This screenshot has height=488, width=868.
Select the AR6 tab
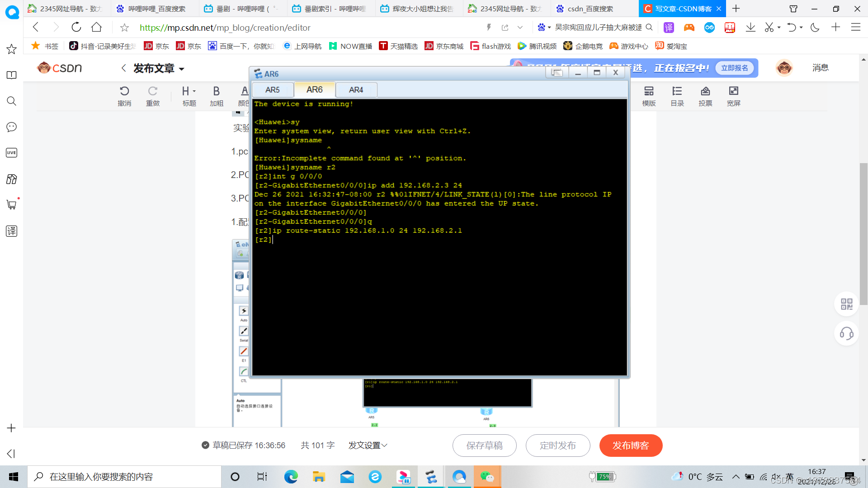point(314,89)
